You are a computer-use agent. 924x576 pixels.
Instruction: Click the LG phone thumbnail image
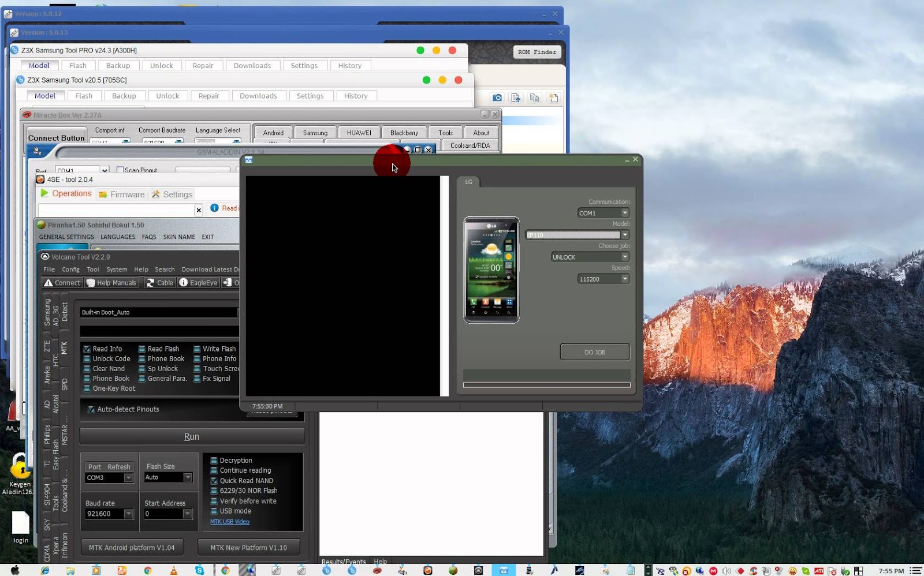(491, 270)
